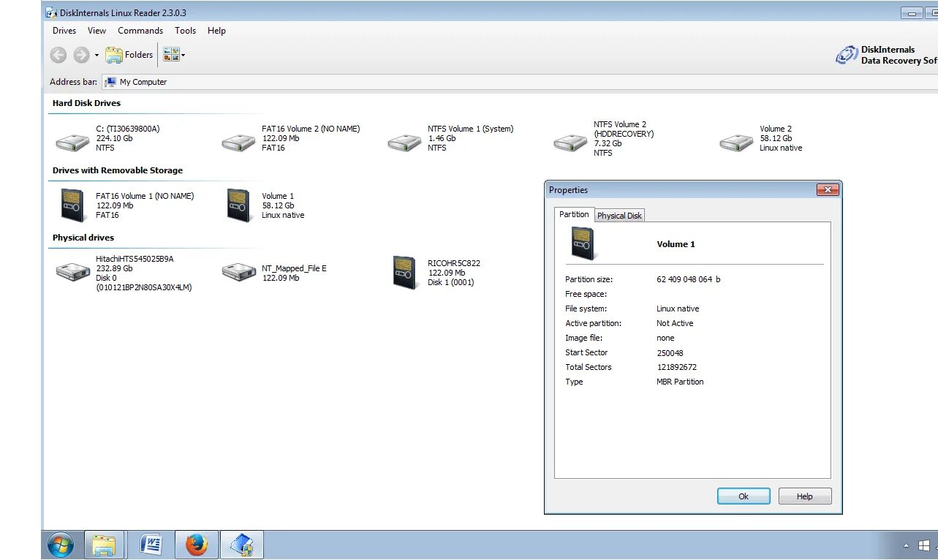Open the View menu
This screenshot has width=938, height=560.
97,31
